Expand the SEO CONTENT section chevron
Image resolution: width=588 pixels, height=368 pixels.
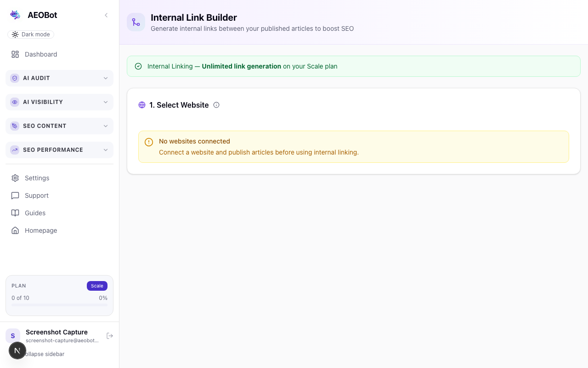coord(106,126)
